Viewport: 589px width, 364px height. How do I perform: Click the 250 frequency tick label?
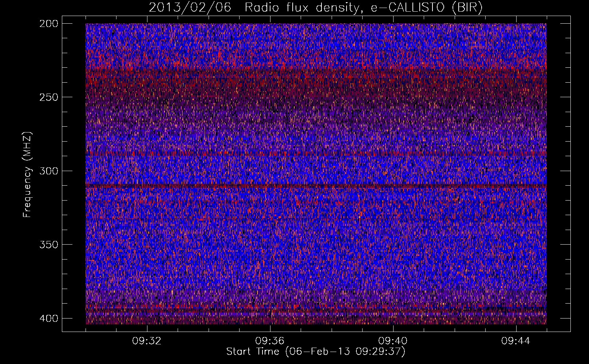click(48, 97)
